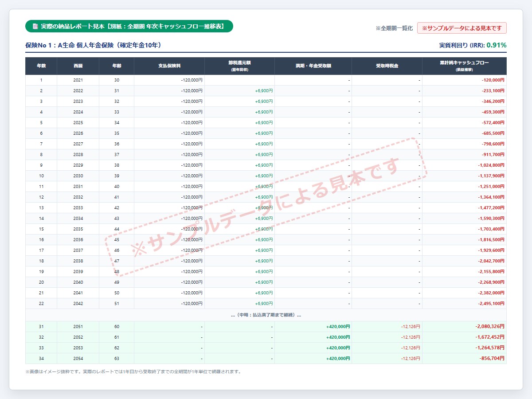The height and width of the screenshot is (399, 532).
Task: Click cumulative value -2,495,100円
Action: tap(491, 304)
